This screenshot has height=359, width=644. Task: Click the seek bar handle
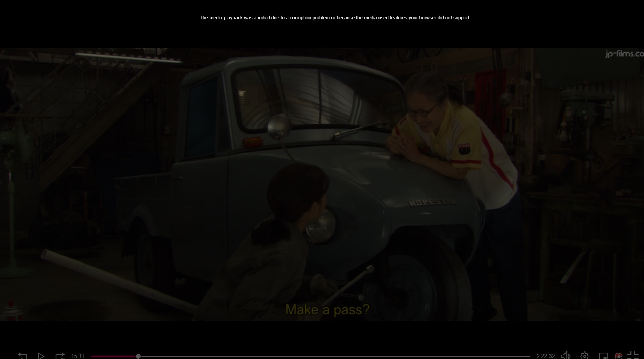point(138,356)
